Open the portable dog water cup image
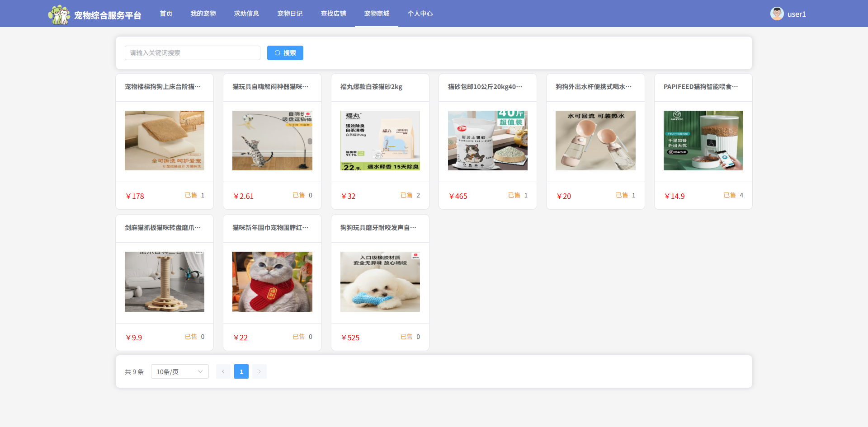The width and height of the screenshot is (868, 427). tap(595, 141)
